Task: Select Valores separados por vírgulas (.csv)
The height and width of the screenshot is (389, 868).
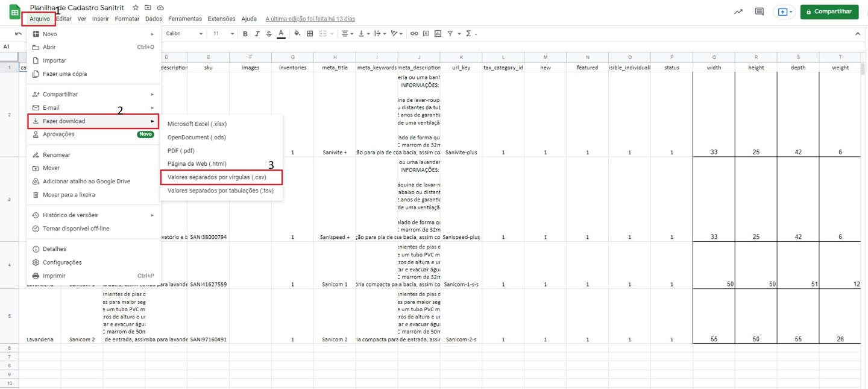Action: (x=216, y=177)
